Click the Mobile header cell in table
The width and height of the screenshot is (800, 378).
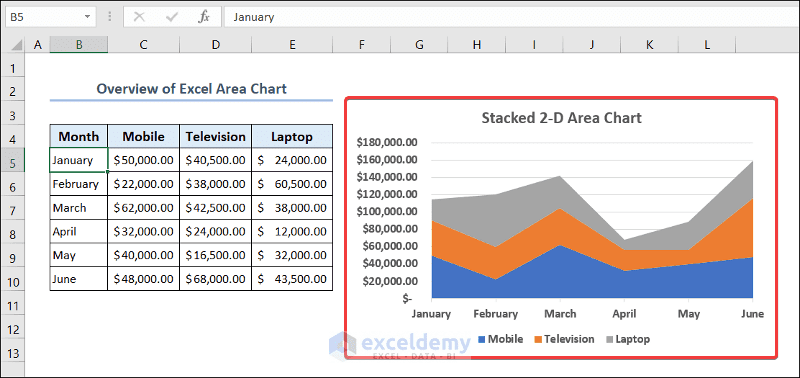144,136
